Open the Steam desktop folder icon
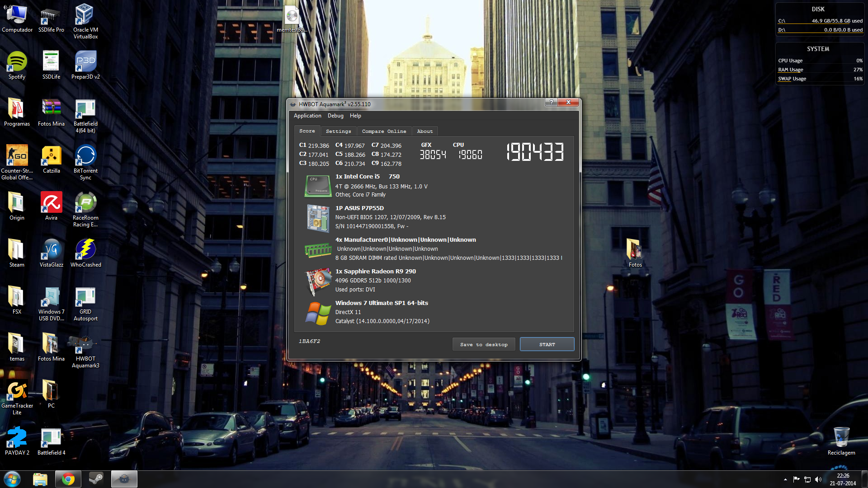Screen dimensions: 868x488 17,253
